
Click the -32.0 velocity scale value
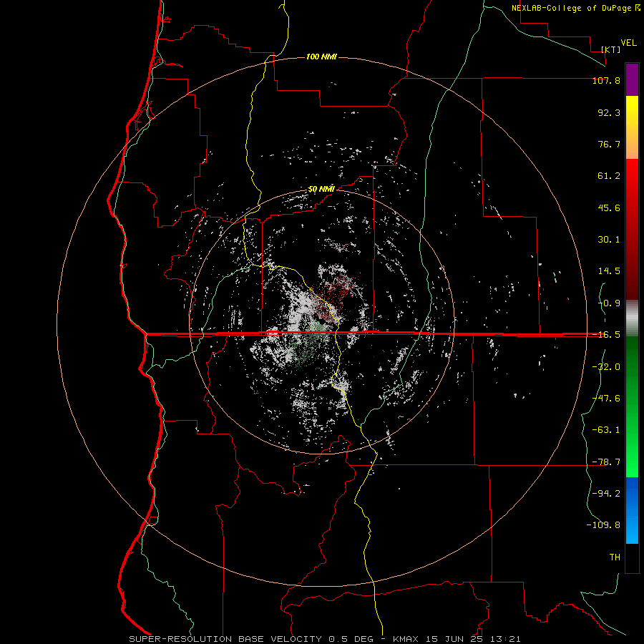(606, 367)
